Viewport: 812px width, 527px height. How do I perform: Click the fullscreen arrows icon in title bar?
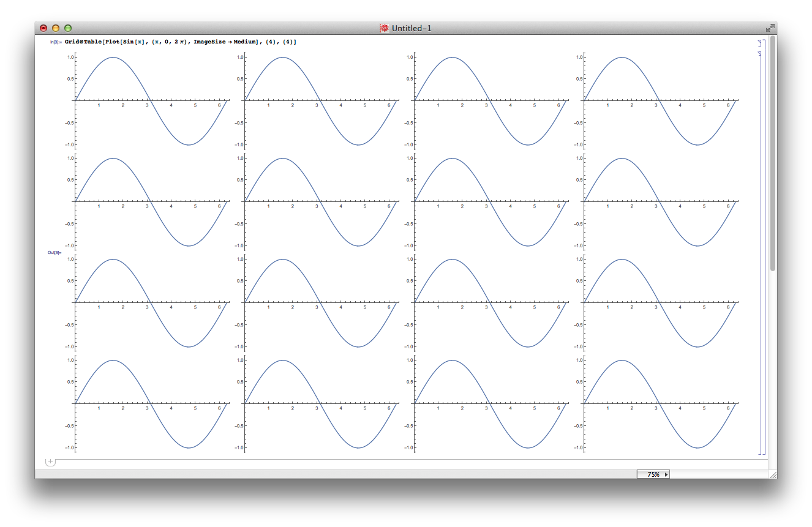[770, 28]
